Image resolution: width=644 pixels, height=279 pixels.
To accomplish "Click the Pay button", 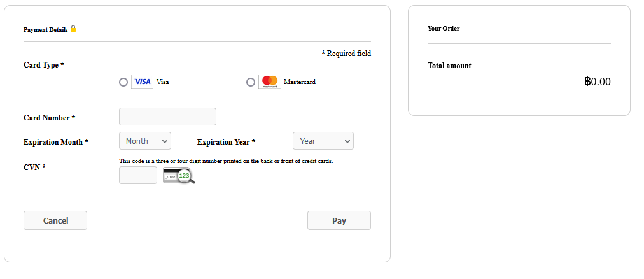I will [x=339, y=220].
